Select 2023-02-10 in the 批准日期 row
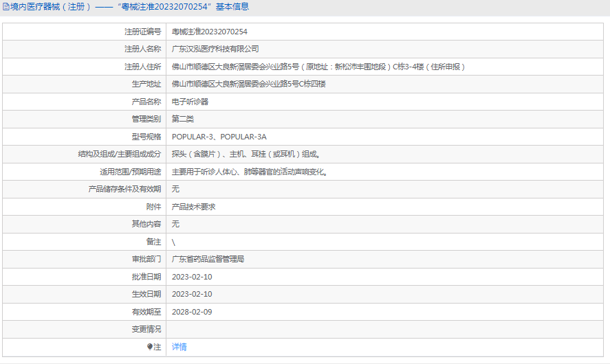610x364 pixels. [192, 277]
